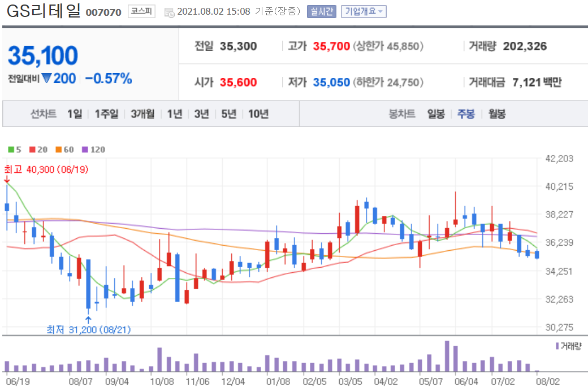
Task: Click the 2021.08.02 15:08 timestamp text
Action: 213,12
